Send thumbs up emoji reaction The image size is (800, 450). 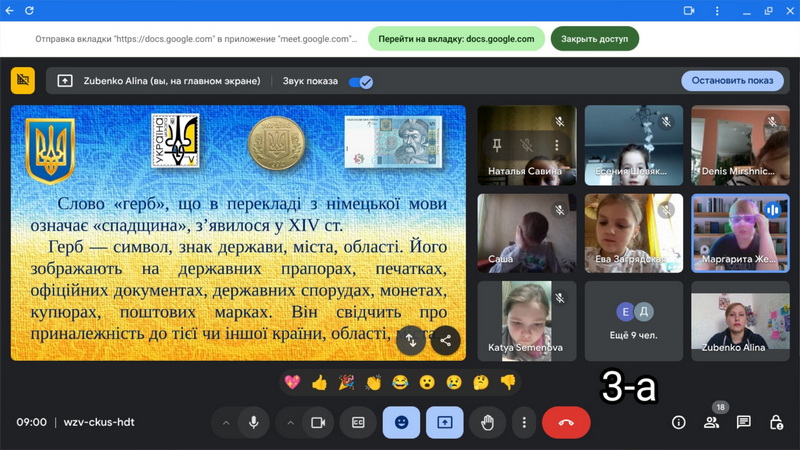tap(319, 382)
